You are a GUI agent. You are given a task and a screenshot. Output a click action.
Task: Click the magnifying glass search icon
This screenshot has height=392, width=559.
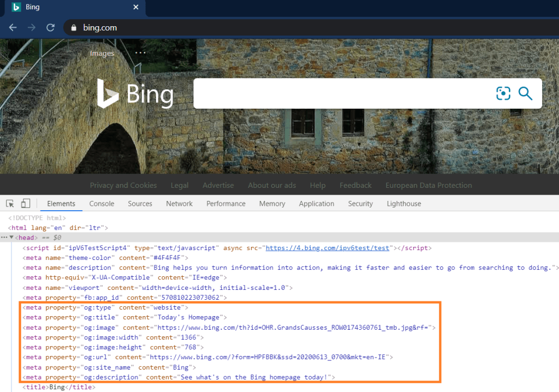pos(525,93)
